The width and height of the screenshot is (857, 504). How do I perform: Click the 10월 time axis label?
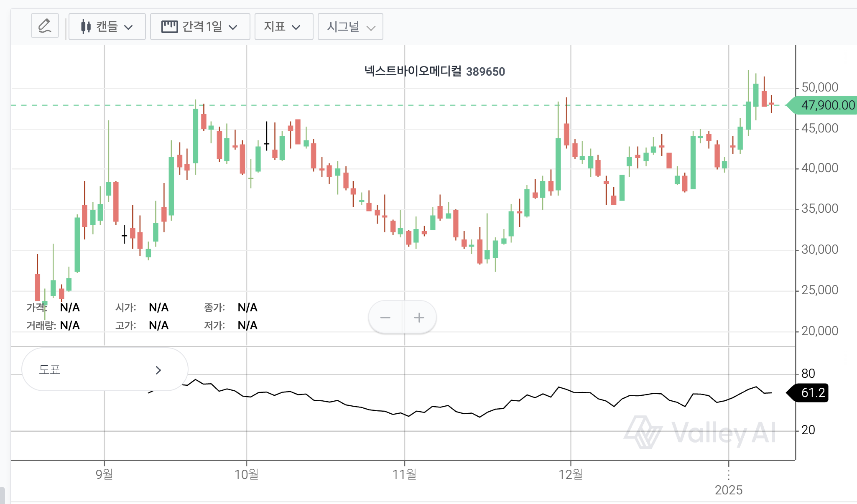(x=246, y=474)
